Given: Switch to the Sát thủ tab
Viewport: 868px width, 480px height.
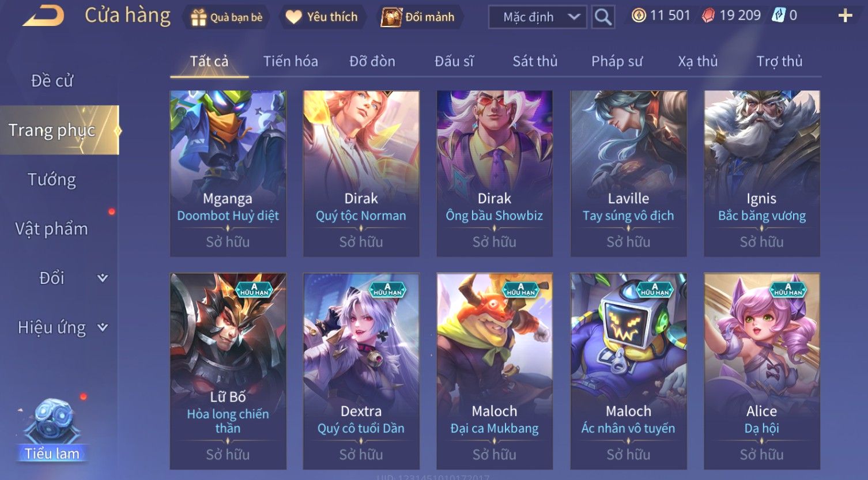Looking at the screenshot, I should coord(535,61).
